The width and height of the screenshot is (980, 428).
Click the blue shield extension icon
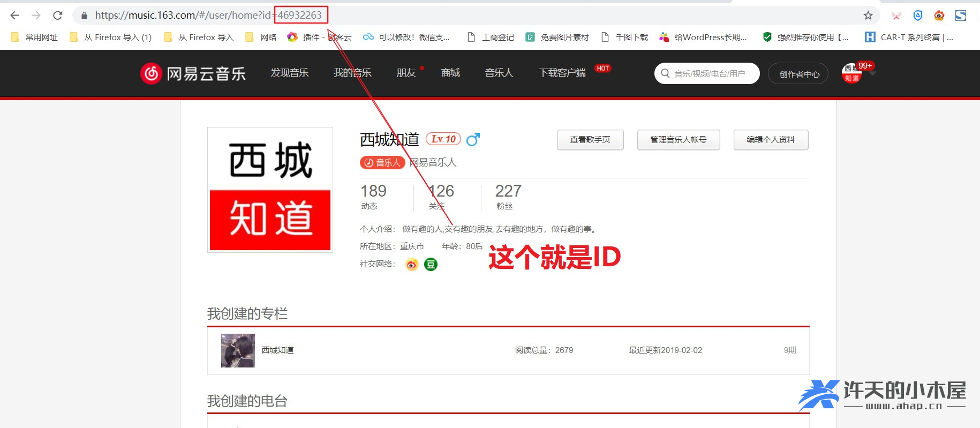918,16
